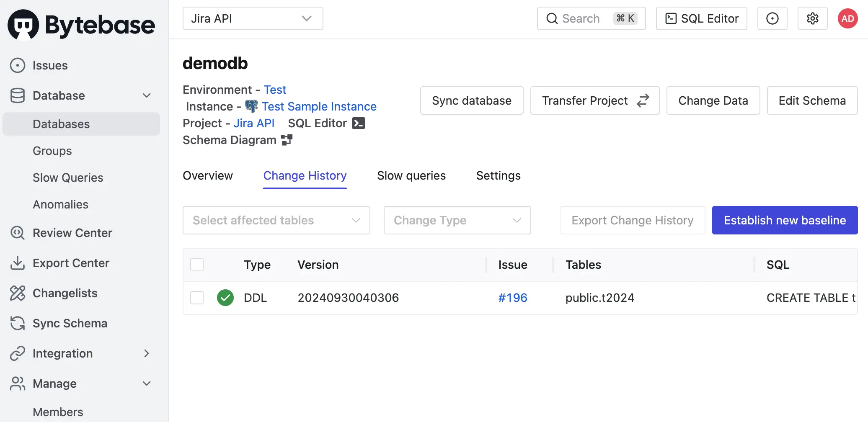Toggle the select-all checkbox in table header
Viewport: 868px width, 422px height.
[197, 265]
